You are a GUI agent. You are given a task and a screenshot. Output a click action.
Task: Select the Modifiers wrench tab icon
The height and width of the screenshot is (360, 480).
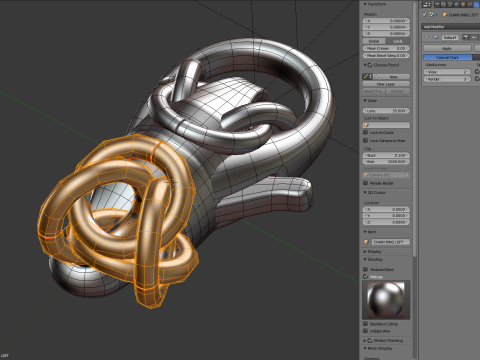click(x=476, y=5)
